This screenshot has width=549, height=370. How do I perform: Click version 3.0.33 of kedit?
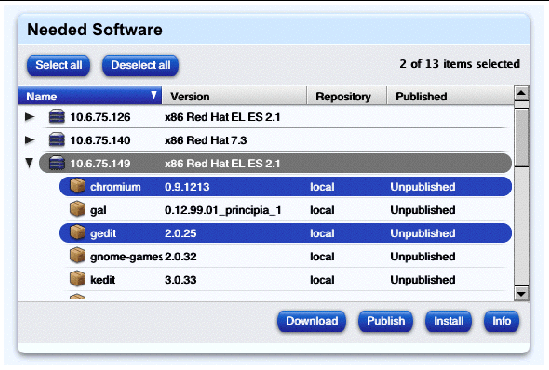180,280
